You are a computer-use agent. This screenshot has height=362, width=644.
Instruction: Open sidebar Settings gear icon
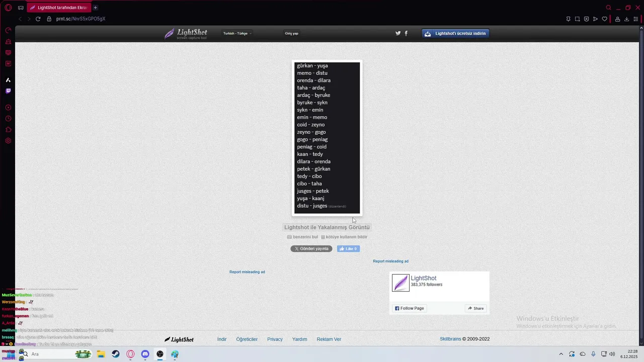[8, 141]
